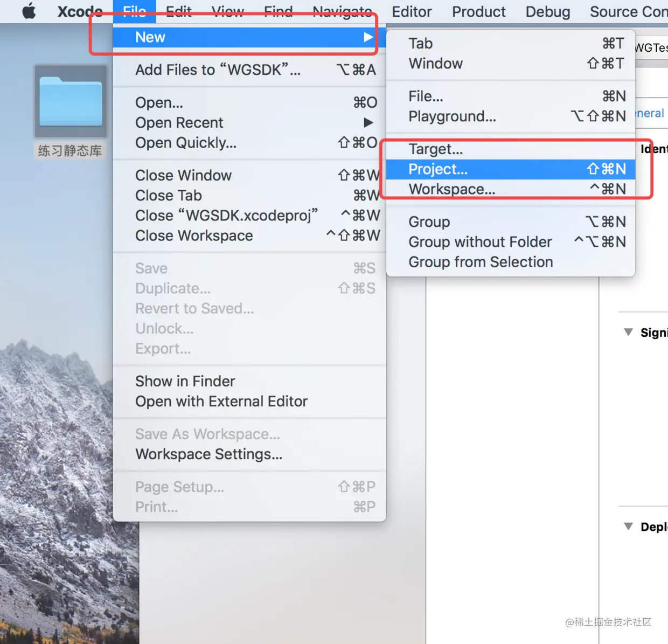The width and height of the screenshot is (668, 644).
Task: Choose Open with External Editor
Action: coord(249,401)
